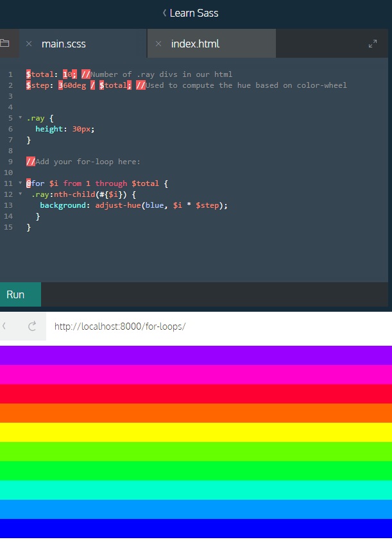This screenshot has height=551, width=392.
Task: Collapse the @for loop at line 11
Action: 20,183
